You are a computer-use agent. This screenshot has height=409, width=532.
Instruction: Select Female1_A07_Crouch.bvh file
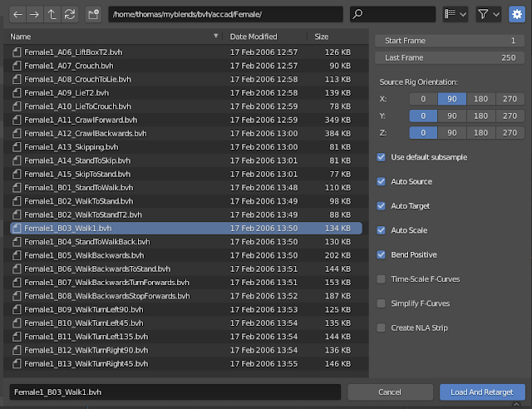pyautogui.click(x=186, y=66)
